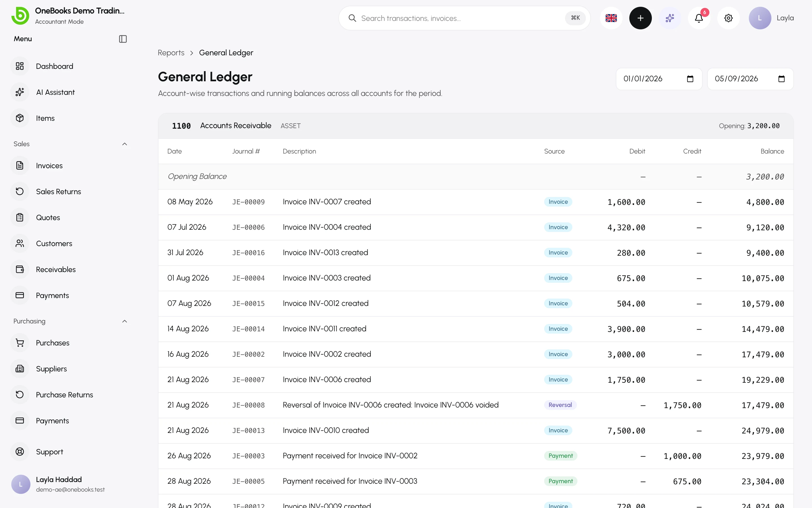Screen dimensions: 812x508
Task: Click the OneBooks green logo icon
Action: click(x=20, y=16)
